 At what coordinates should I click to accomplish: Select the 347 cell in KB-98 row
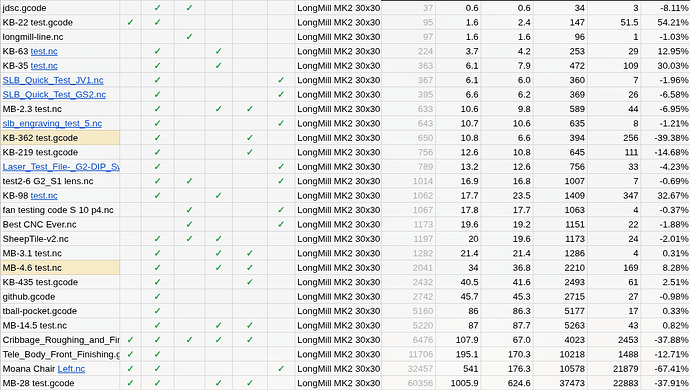point(614,196)
